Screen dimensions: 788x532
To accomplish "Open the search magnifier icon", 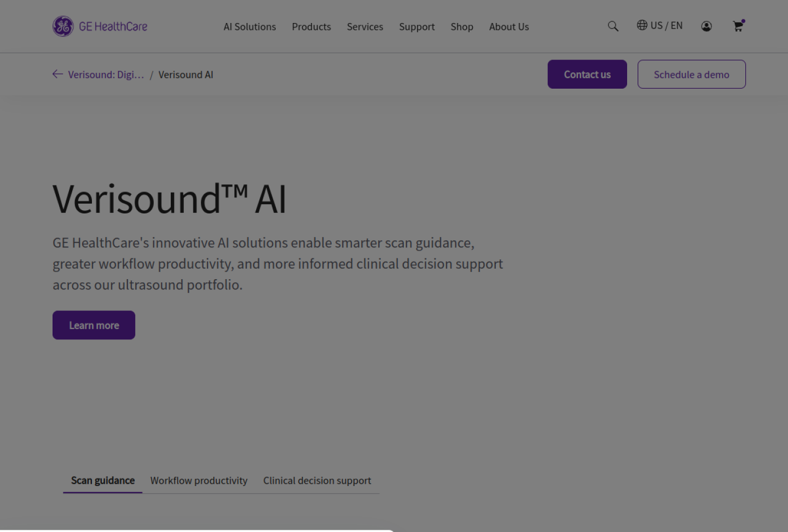I will coord(613,26).
